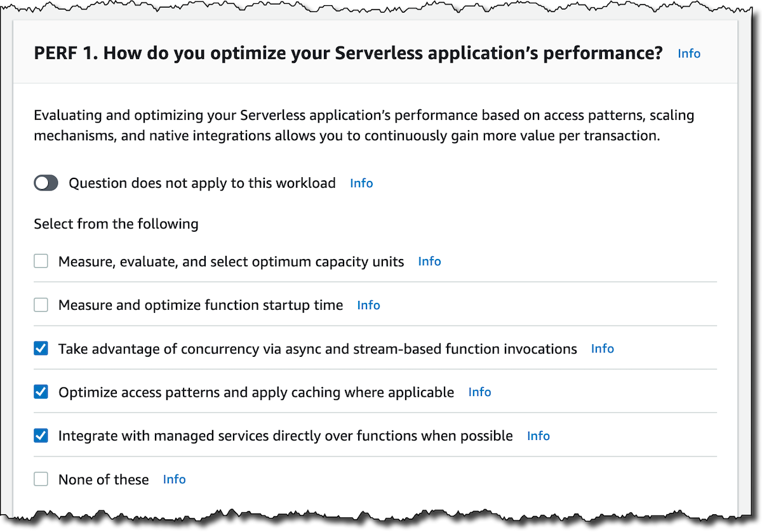Open Info for async and stream-based invocations

coord(602,349)
